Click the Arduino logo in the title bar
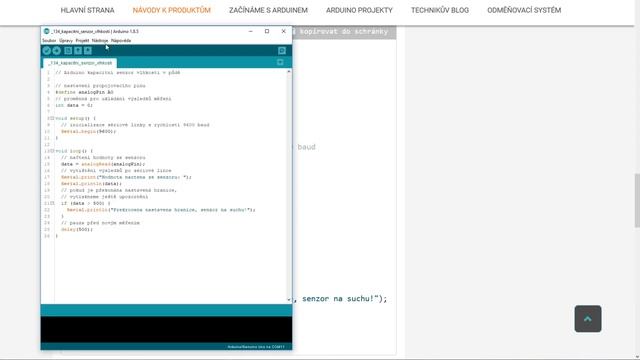This screenshot has height=360, width=640. point(47,31)
